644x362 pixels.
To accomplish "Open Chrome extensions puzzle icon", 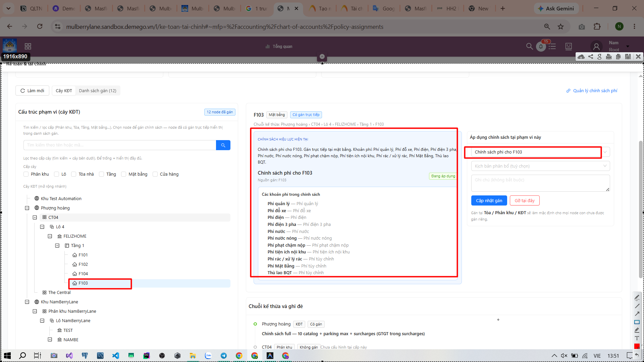I will pyautogui.click(x=597, y=26).
